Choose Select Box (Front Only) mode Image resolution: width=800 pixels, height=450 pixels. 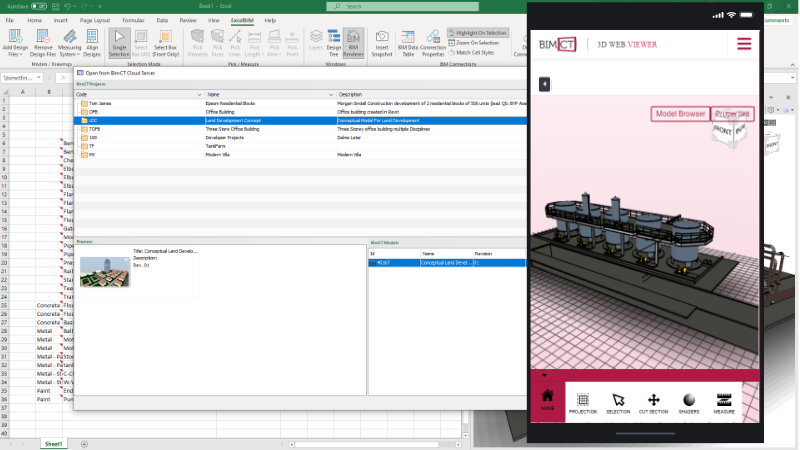(x=165, y=43)
